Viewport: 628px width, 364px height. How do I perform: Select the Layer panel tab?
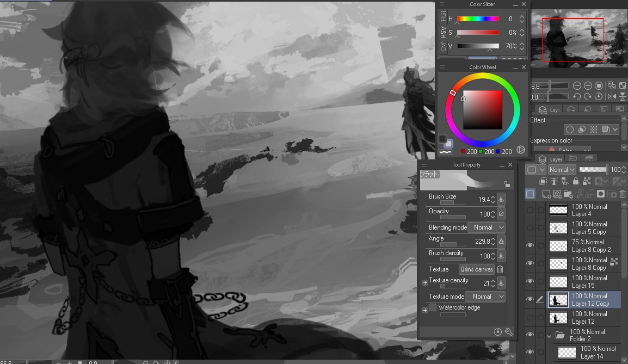point(552,159)
